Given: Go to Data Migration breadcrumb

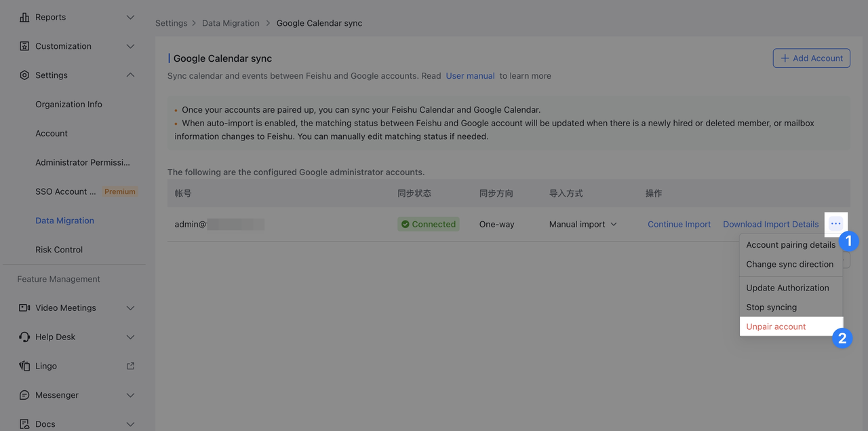Looking at the screenshot, I should (231, 23).
